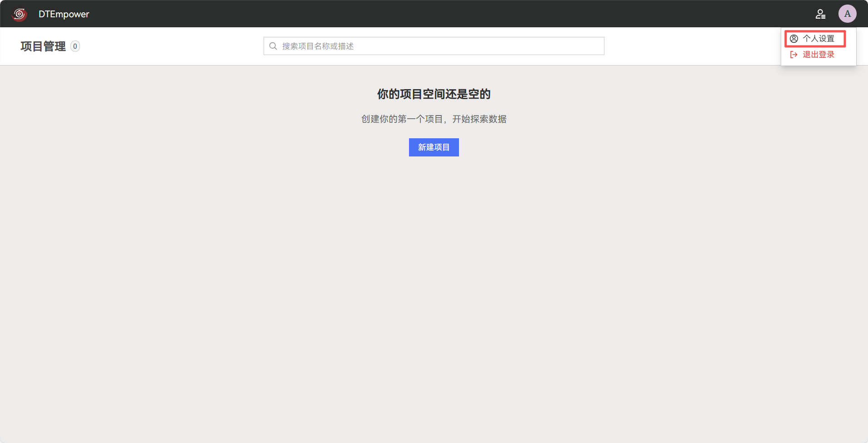868x443 pixels.
Task: Click the project count badge 0
Action: [75, 46]
